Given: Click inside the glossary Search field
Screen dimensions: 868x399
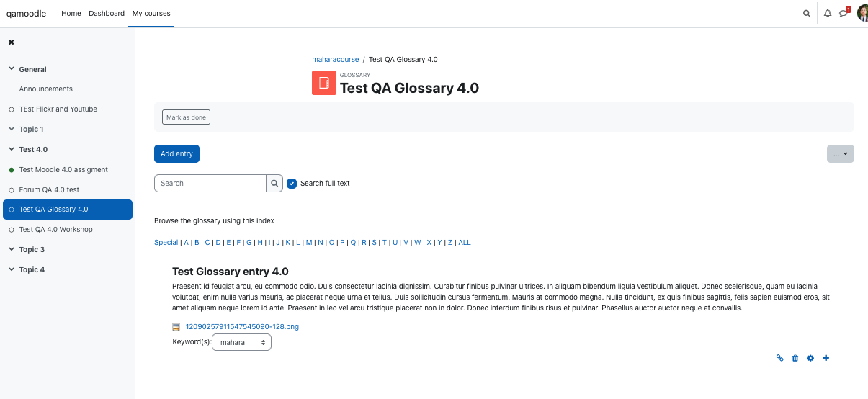Looking at the screenshot, I should pyautogui.click(x=210, y=184).
